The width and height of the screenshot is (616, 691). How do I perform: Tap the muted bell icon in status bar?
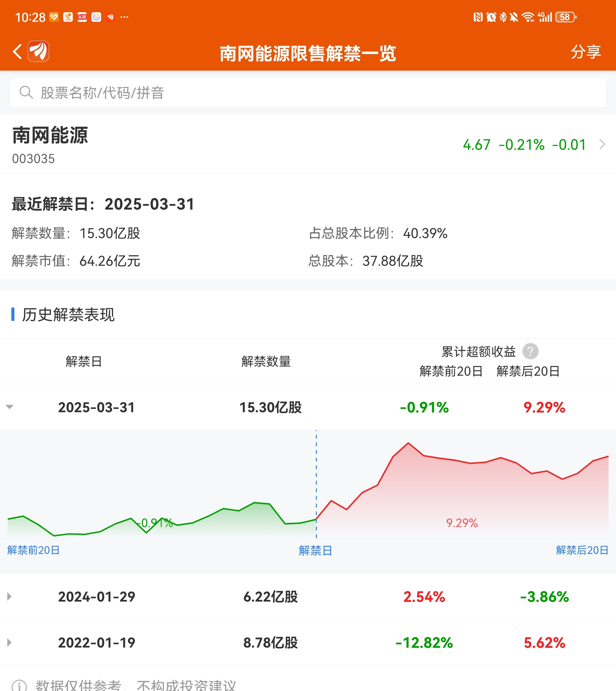(x=514, y=17)
